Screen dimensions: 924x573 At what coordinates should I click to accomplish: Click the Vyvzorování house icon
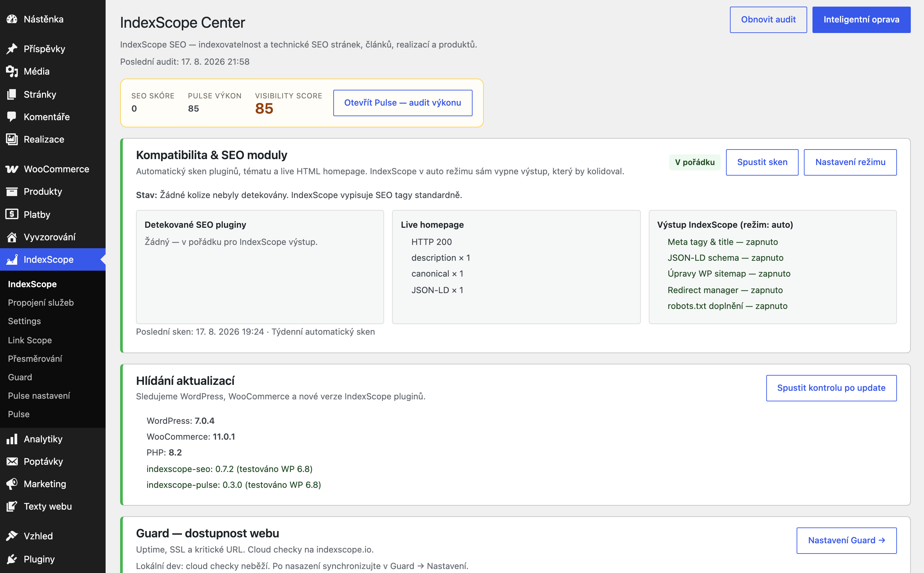pos(12,237)
